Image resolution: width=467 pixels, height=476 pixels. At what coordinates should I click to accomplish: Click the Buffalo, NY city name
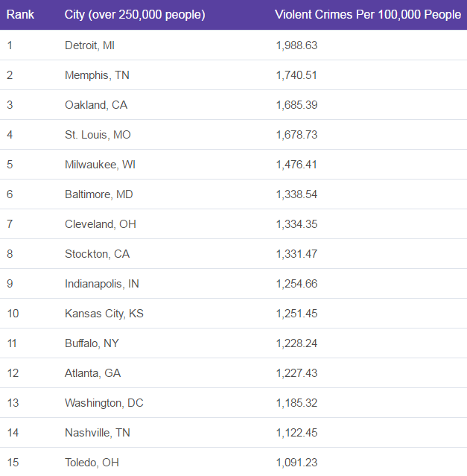[92, 343]
